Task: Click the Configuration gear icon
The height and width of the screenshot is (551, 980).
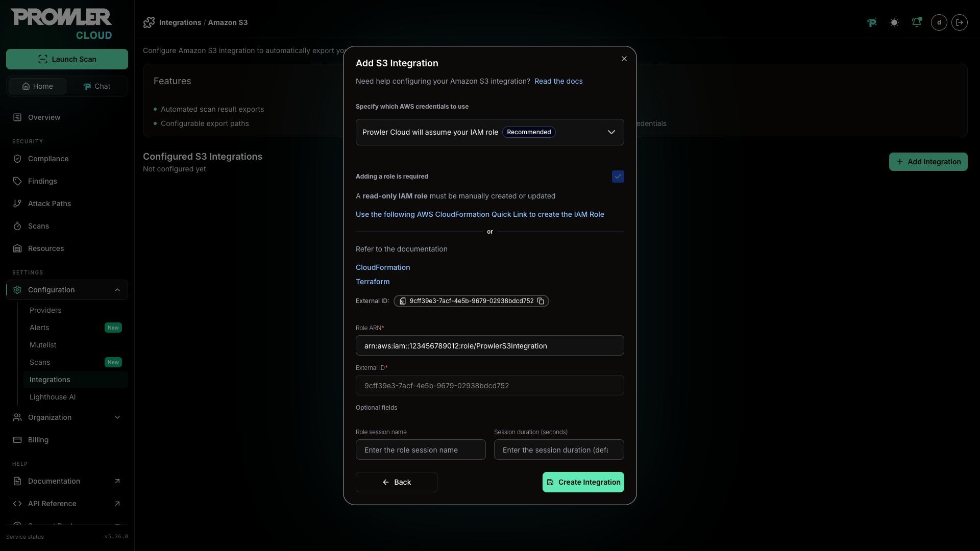Action: [x=17, y=290]
